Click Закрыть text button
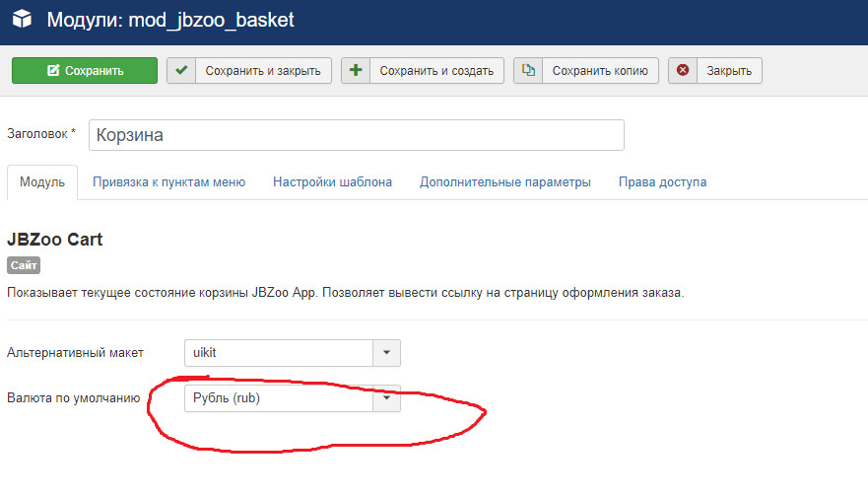 [x=729, y=70]
